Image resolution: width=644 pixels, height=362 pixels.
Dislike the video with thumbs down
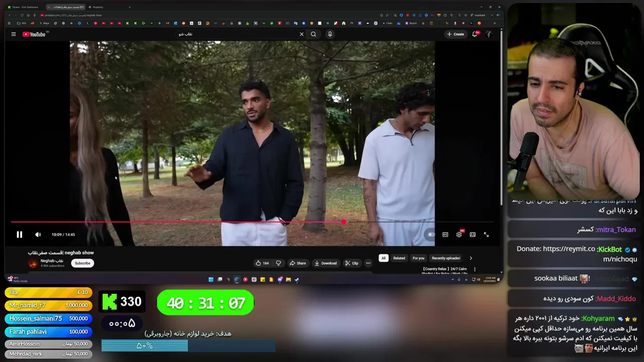tap(278, 263)
